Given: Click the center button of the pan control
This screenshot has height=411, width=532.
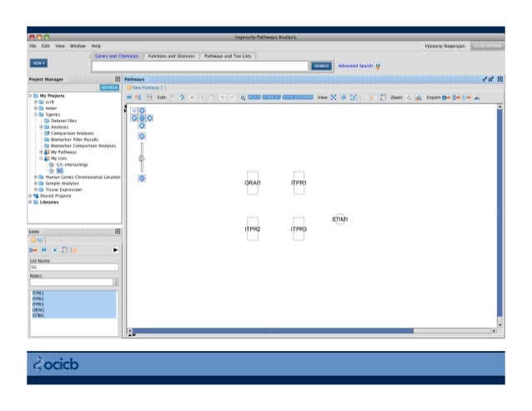Looking at the screenshot, I should (x=142, y=118).
